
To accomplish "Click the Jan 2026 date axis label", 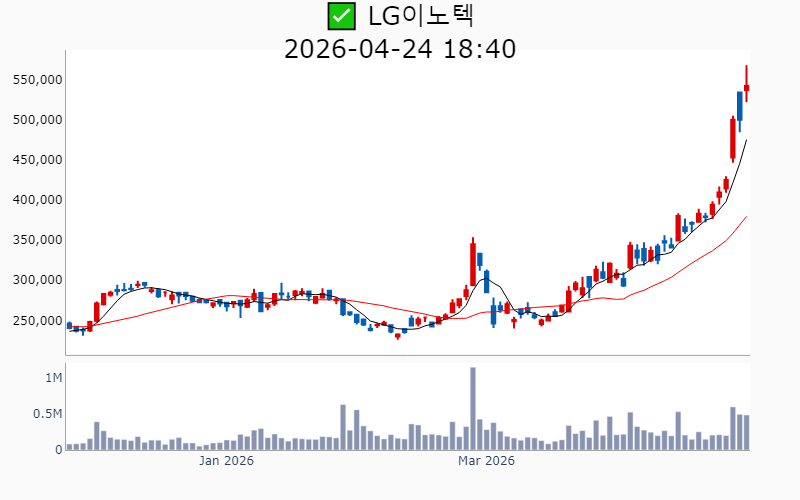I will (226, 461).
